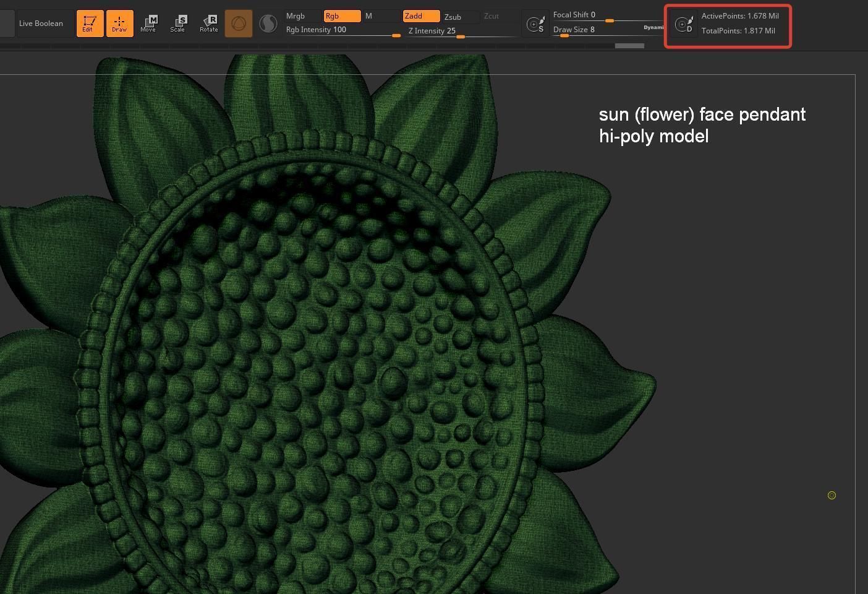
Task: Click the TotalPoints: 1.817 Mil readout
Action: [x=738, y=31]
